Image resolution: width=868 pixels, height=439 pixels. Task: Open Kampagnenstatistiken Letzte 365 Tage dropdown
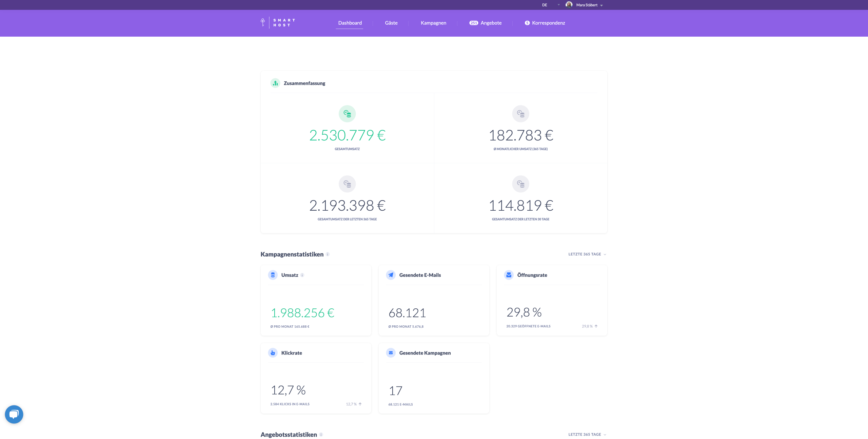[x=587, y=254]
